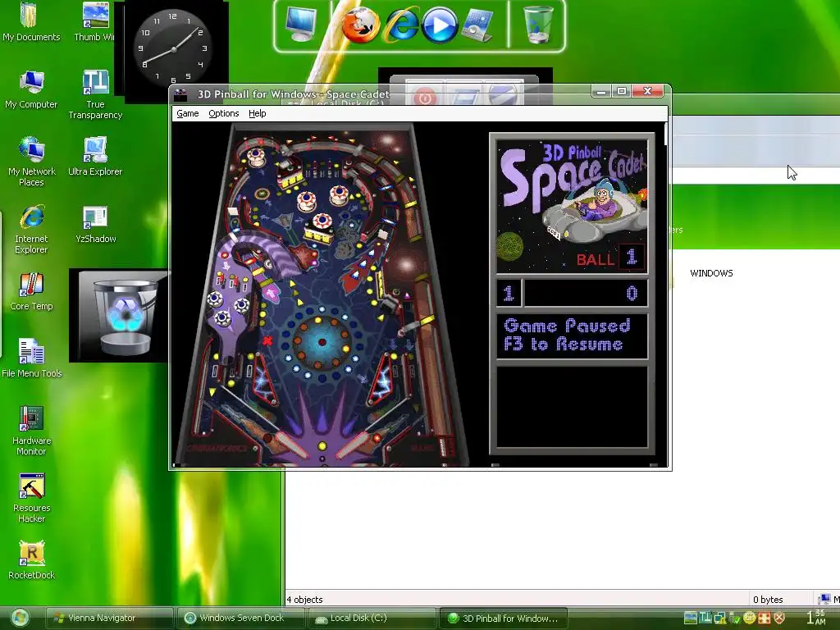This screenshot has width=840, height=630.
Task: Switch to 3D Pinball taskbar button
Action: point(503,619)
